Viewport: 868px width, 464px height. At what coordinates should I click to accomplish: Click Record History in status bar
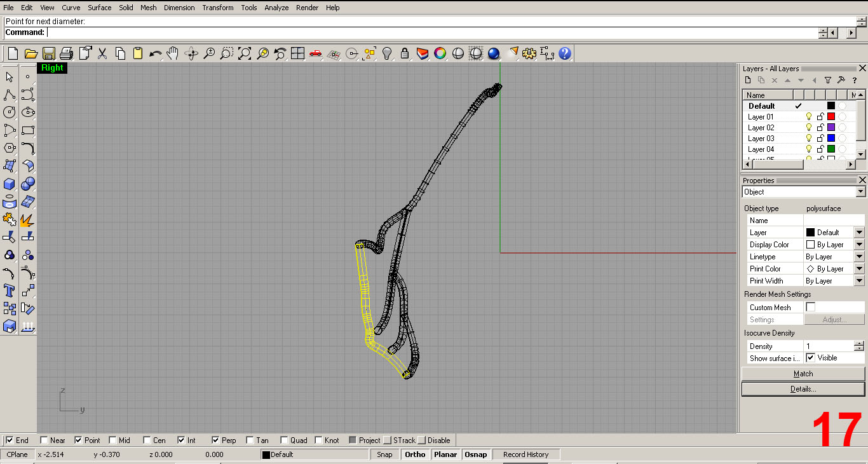click(x=526, y=454)
